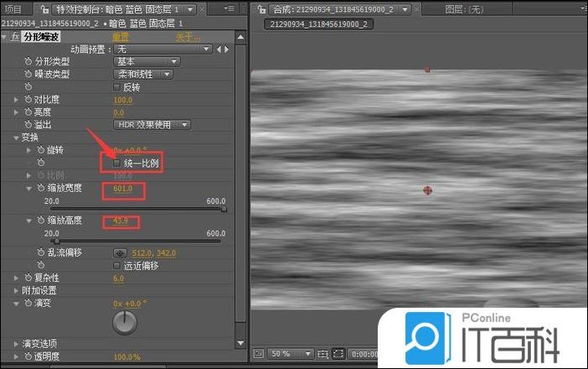Image resolution: width=588 pixels, height=369 pixels.
Task: Open the 溢出 dropdown showing HDR 效果使用
Action: 152,125
